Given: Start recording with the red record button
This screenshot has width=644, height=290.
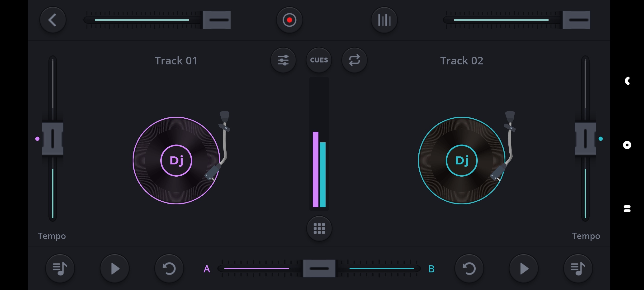Looking at the screenshot, I should pos(289,20).
